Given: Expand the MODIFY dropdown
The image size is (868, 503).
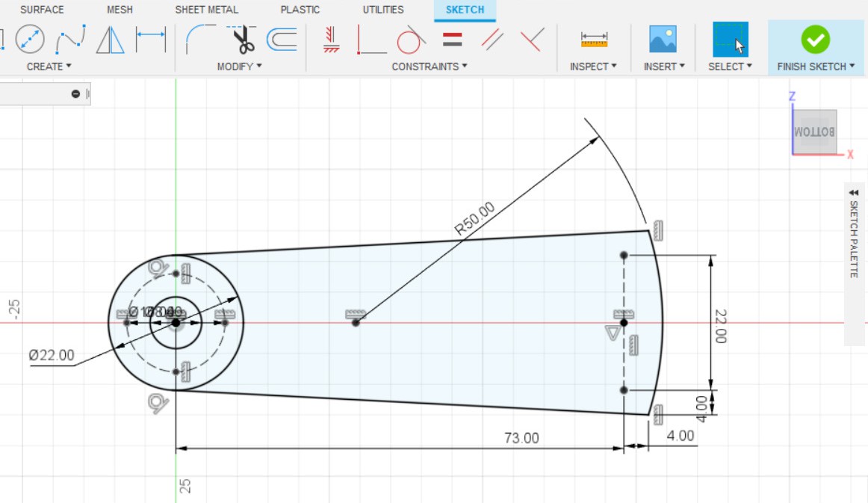Looking at the screenshot, I should (239, 67).
